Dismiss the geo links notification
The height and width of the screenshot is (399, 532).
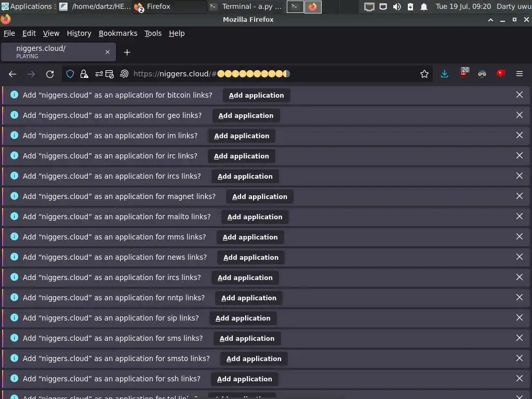click(520, 115)
